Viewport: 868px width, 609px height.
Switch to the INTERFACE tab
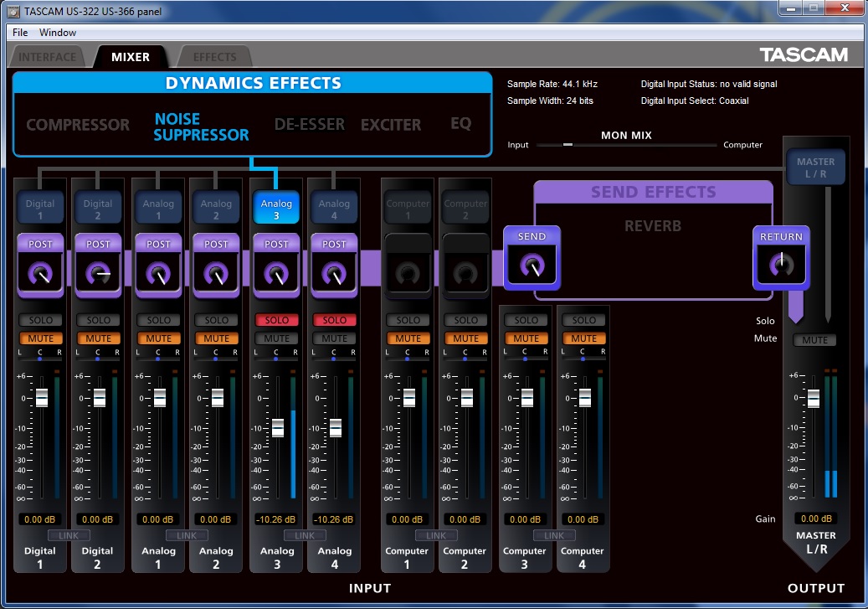pos(47,57)
